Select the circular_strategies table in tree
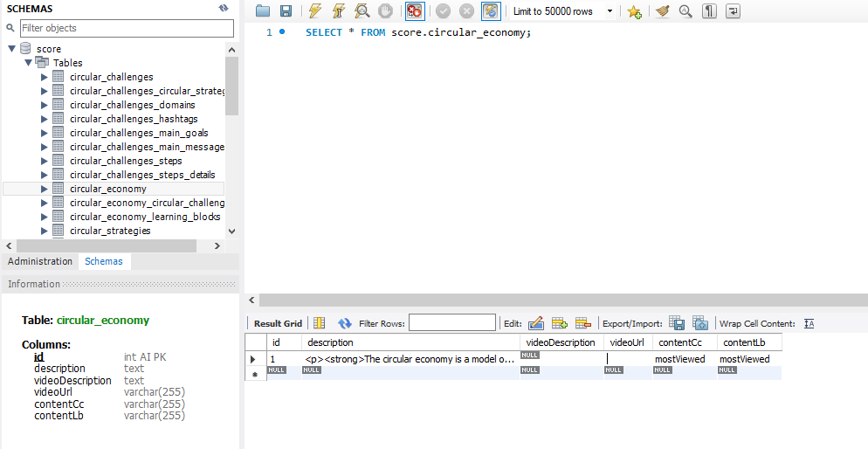The width and height of the screenshot is (868, 449). [x=110, y=231]
